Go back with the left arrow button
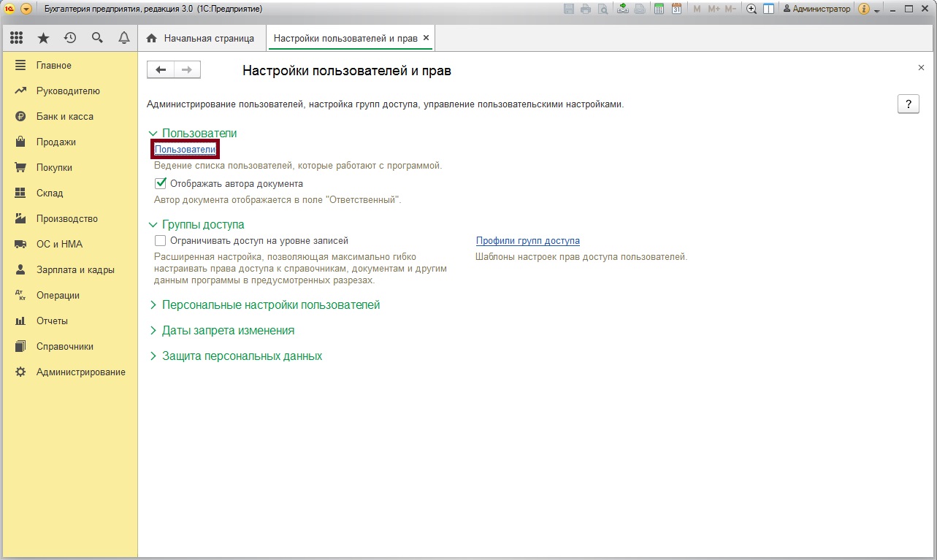Screen dimensions: 937x560 [161, 69]
